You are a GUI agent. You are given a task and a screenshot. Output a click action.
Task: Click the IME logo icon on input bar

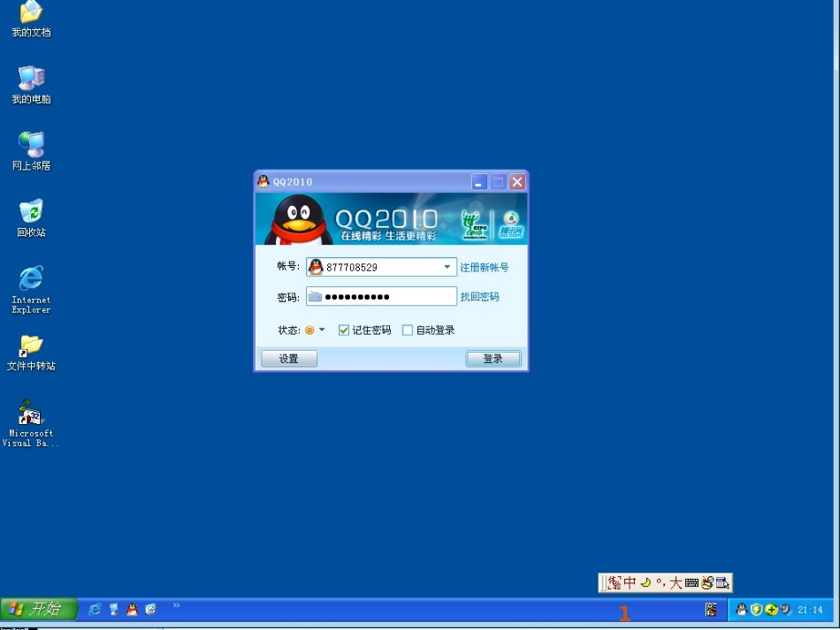click(x=615, y=582)
